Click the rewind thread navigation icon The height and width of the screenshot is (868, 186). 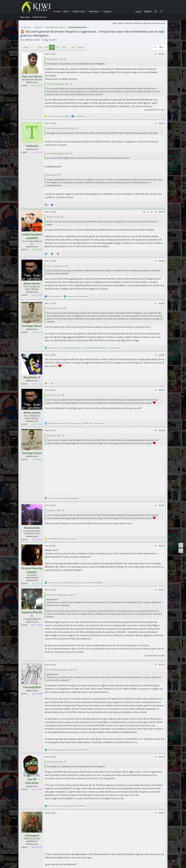click(x=155, y=47)
